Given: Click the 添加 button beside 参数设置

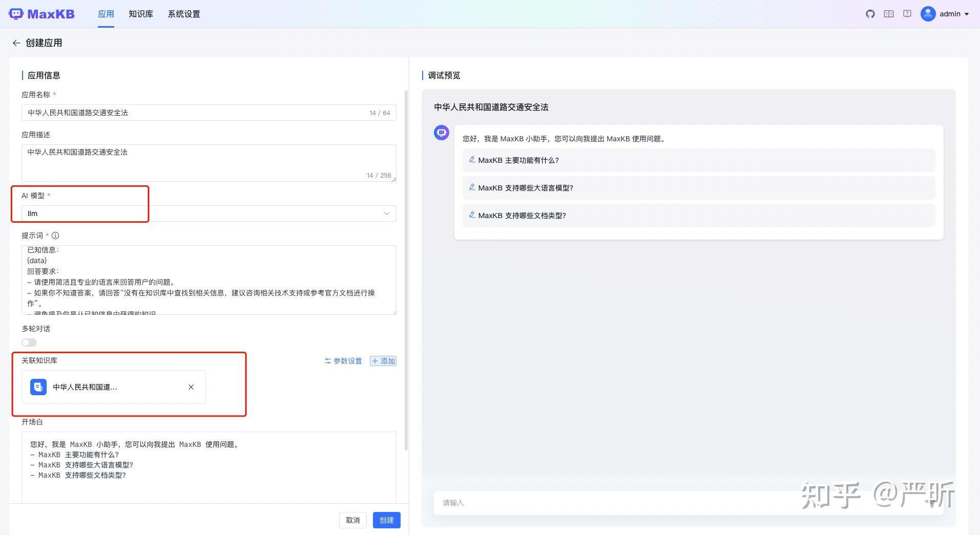Looking at the screenshot, I should [x=382, y=361].
